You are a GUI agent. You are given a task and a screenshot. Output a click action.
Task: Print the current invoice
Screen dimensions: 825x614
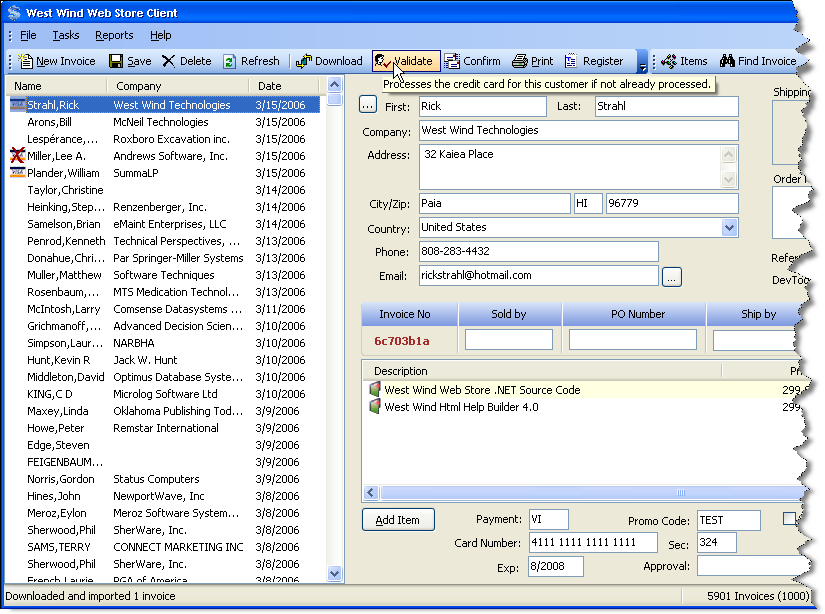point(532,61)
